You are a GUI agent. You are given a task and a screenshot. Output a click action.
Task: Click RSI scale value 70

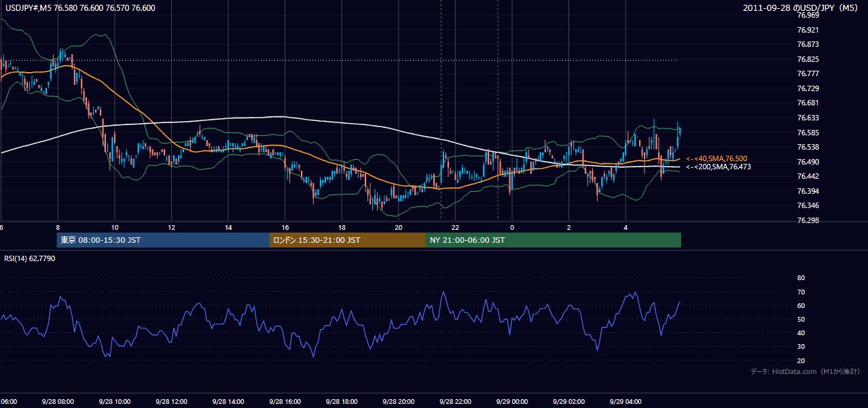801,292
